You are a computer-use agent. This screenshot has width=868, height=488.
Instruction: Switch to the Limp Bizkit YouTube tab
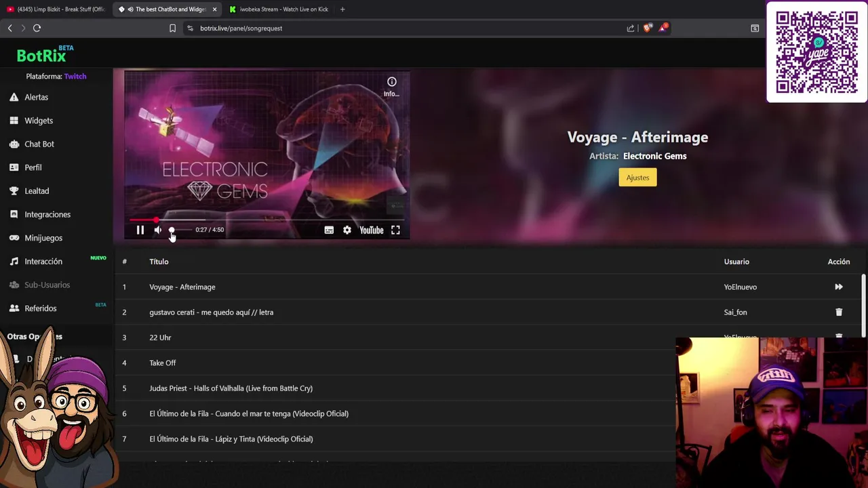(56, 9)
